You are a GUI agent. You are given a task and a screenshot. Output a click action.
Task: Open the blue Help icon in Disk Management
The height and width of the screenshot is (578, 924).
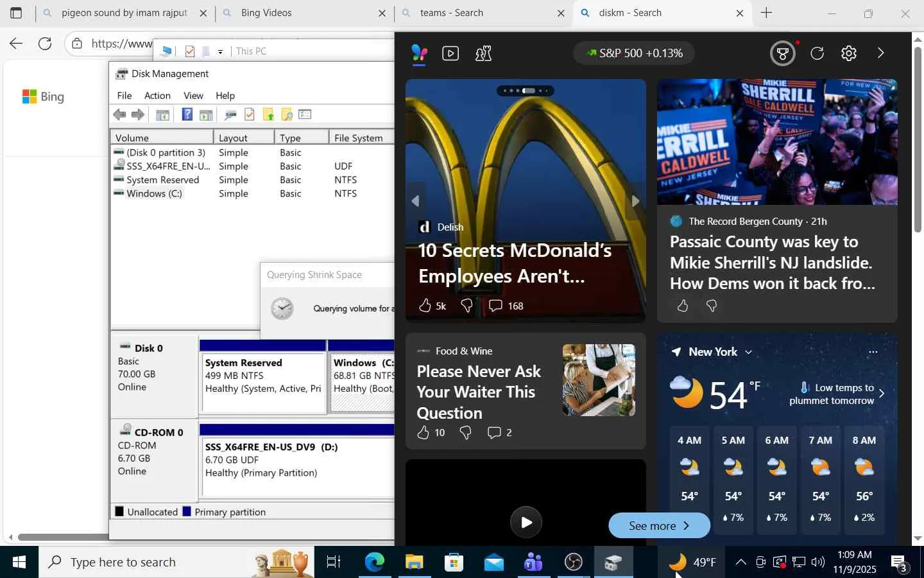pos(187,114)
